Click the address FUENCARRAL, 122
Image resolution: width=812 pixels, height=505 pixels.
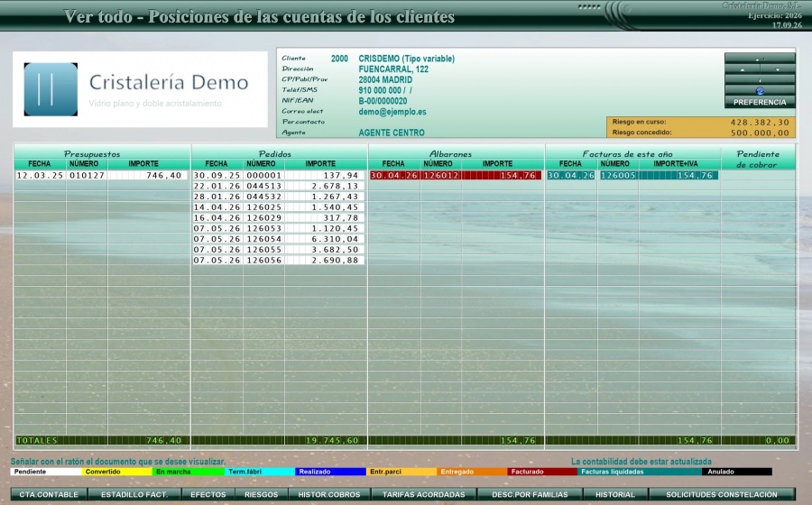click(393, 69)
